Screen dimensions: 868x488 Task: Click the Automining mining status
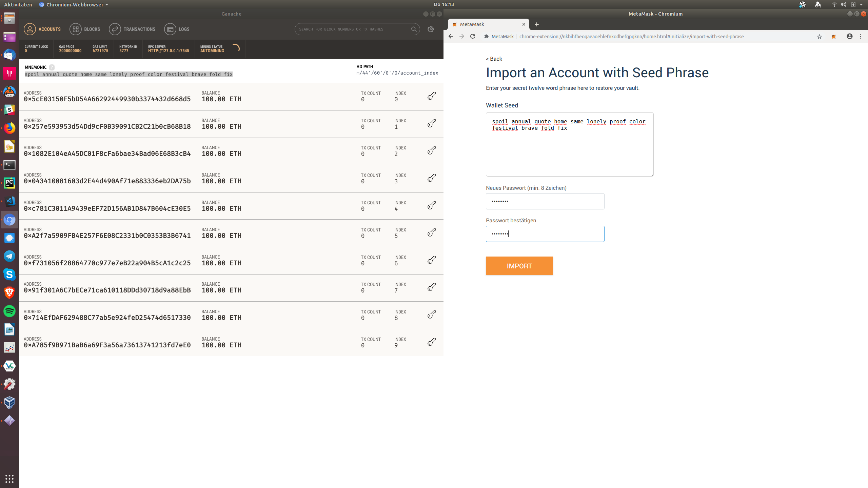tap(212, 51)
